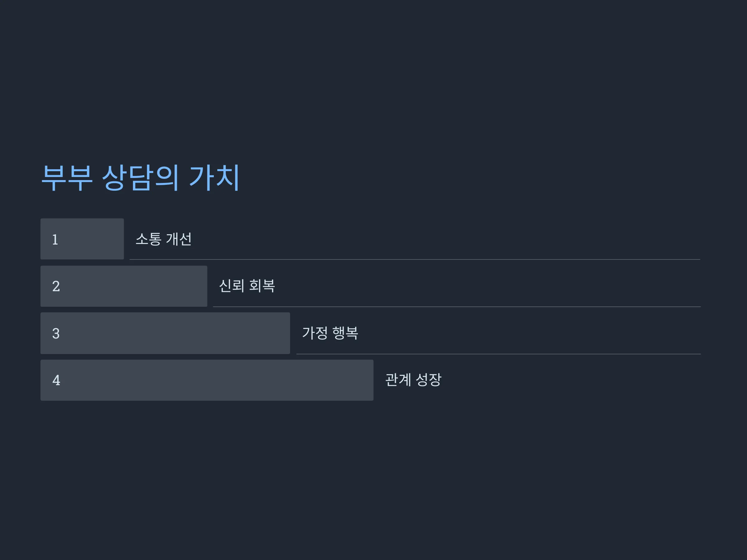Select the 신뢰 회복 label text
The image size is (747, 560).
247,286
